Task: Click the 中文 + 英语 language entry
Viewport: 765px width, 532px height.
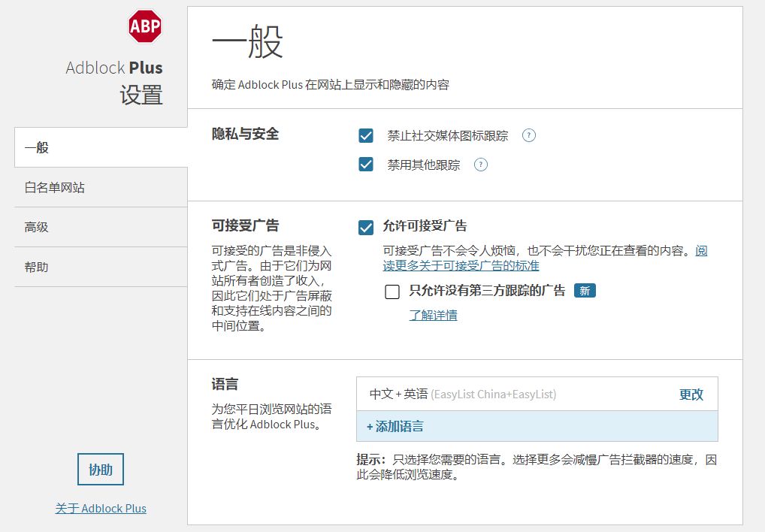Action: (x=537, y=394)
